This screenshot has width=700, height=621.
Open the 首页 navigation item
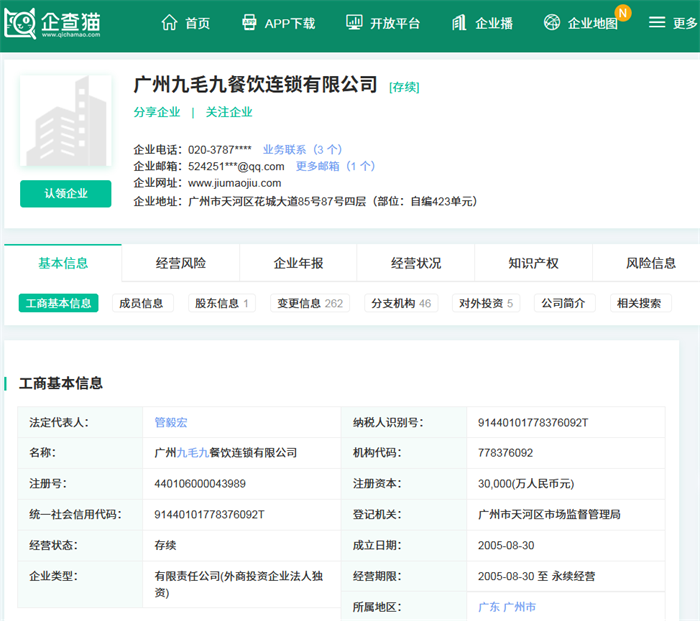(198, 23)
